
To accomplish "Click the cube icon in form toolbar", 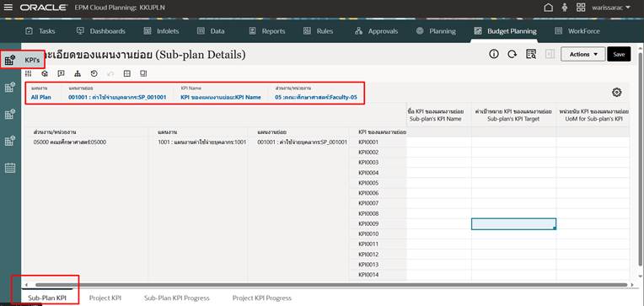I will (45, 73).
